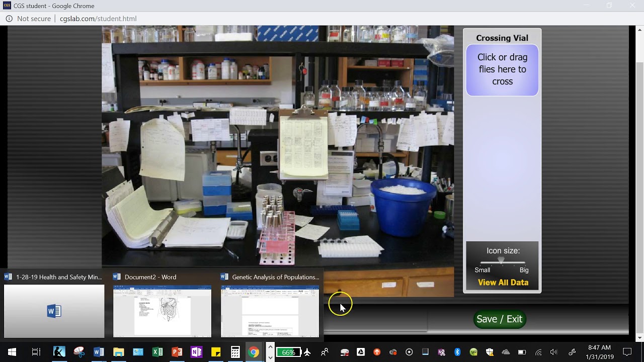The height and width of the screenshot is (362, 644).
Task: Click the taskbar clock showing 8:47 AM
Action: 600,352
